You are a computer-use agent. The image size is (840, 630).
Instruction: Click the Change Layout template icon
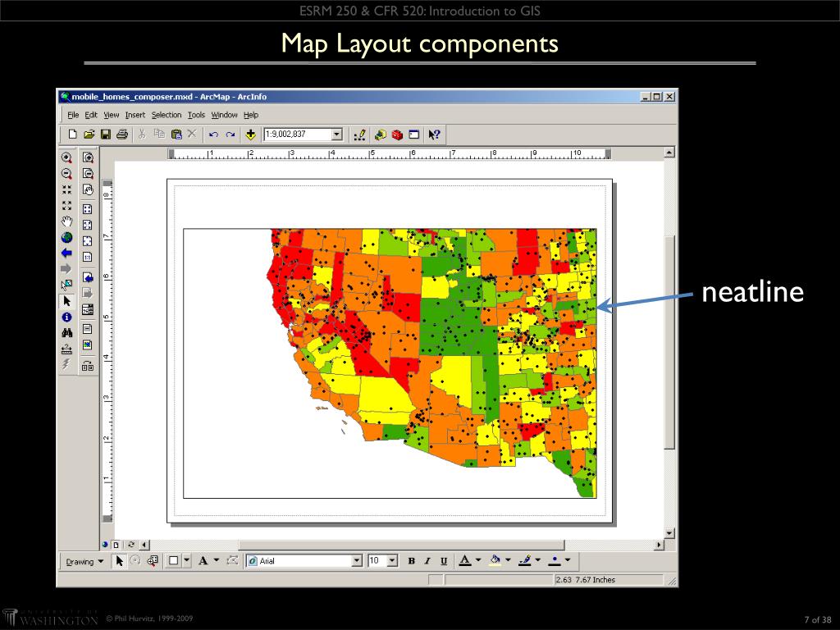point(87,367)
